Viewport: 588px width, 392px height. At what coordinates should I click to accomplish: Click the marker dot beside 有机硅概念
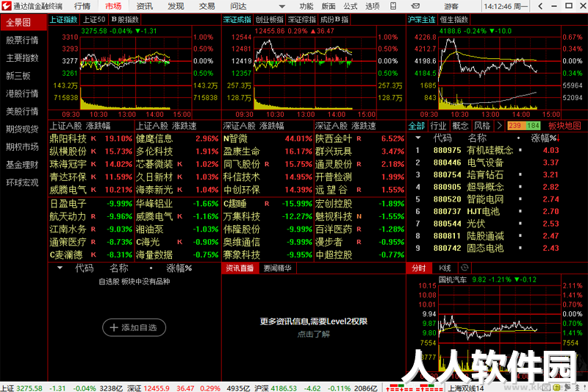(520, 150)
